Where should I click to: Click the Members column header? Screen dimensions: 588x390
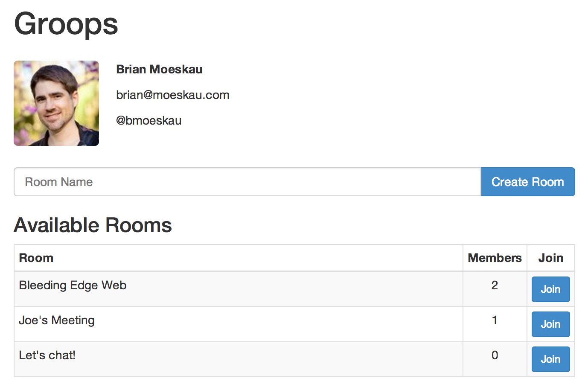pyautogui.click(x=495, y=258)
